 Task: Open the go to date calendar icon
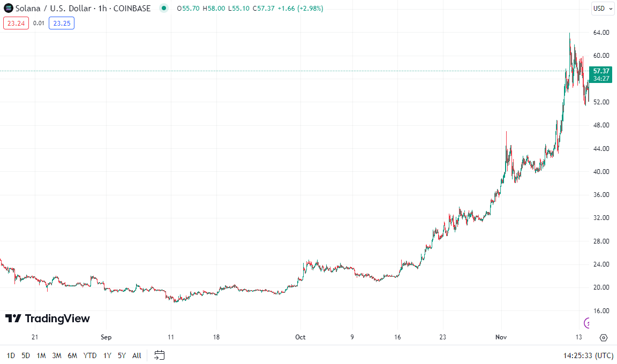(x=159, y=355)
